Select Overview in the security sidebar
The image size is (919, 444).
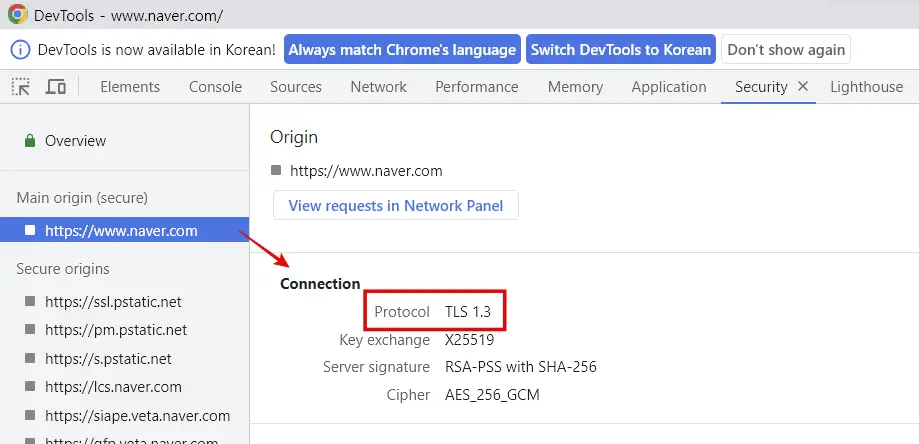click(76, 141)
